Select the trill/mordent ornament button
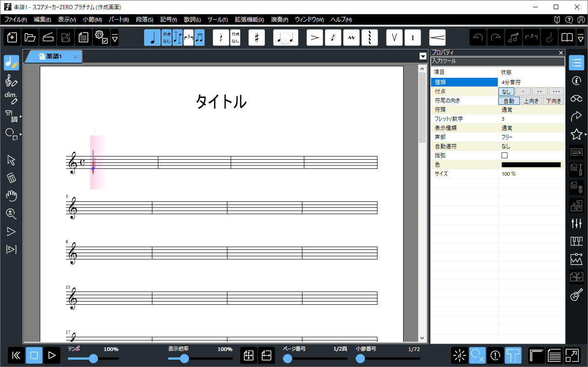The image size is (588, 367). tap(351, 38)
